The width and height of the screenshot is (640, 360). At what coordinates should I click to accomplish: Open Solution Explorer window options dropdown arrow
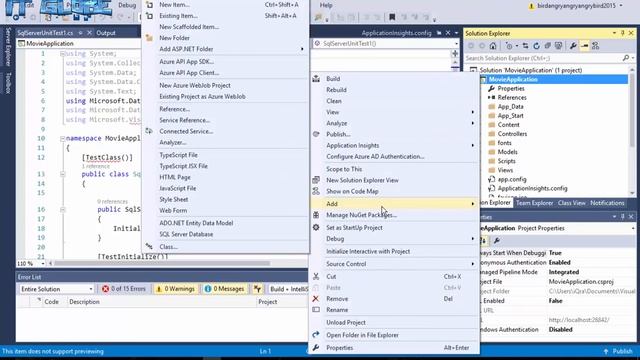614,33
